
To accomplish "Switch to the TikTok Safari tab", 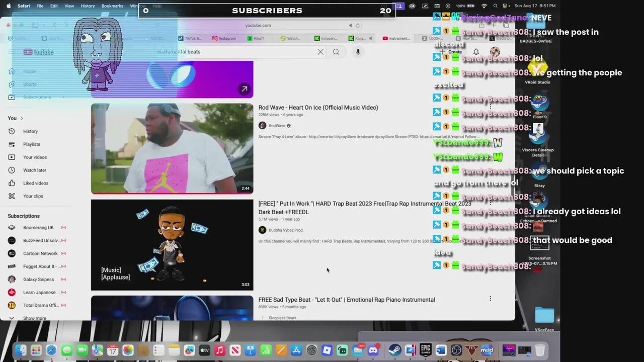I will pos(190,38).
